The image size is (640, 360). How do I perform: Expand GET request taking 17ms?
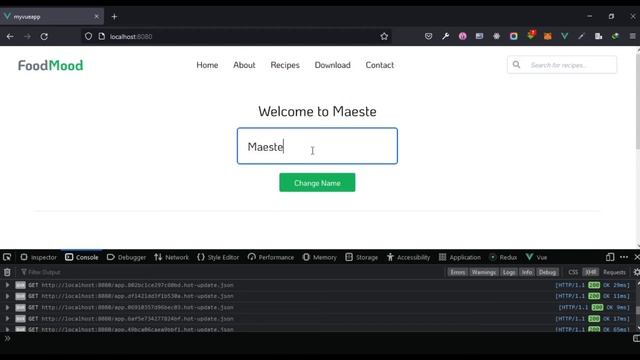7,318
